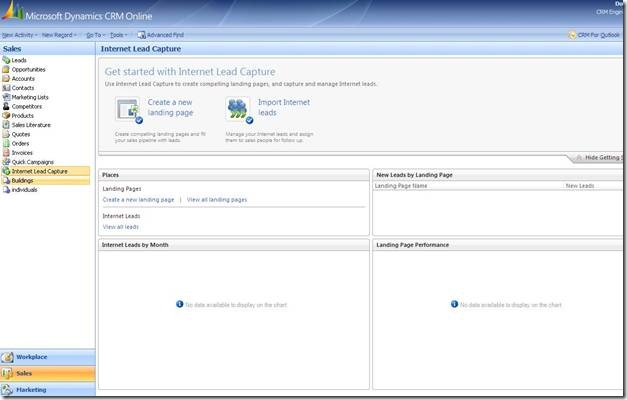
Task: Open Advanced Find from the toolbar
Action: pos(161,34)
